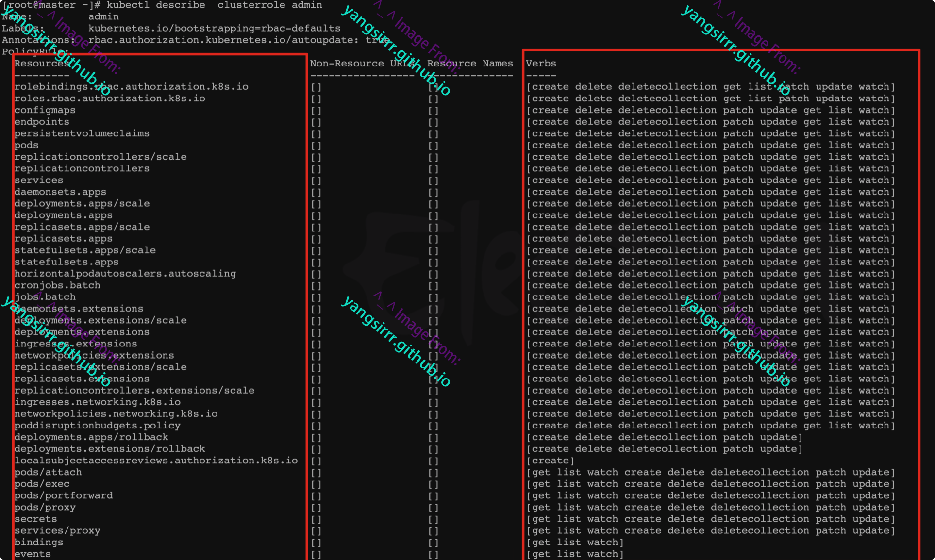Click the rolebindings.rbac.authorization.k8s.io resource text
935x560 pixels.
[131, 87]
